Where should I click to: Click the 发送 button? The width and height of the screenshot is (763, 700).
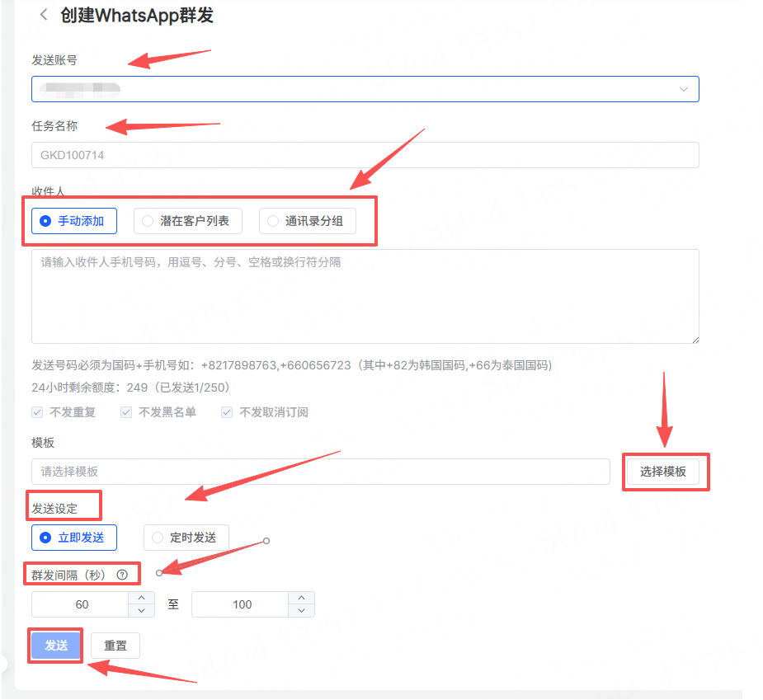pyautogui.click(x=56, y=646)
